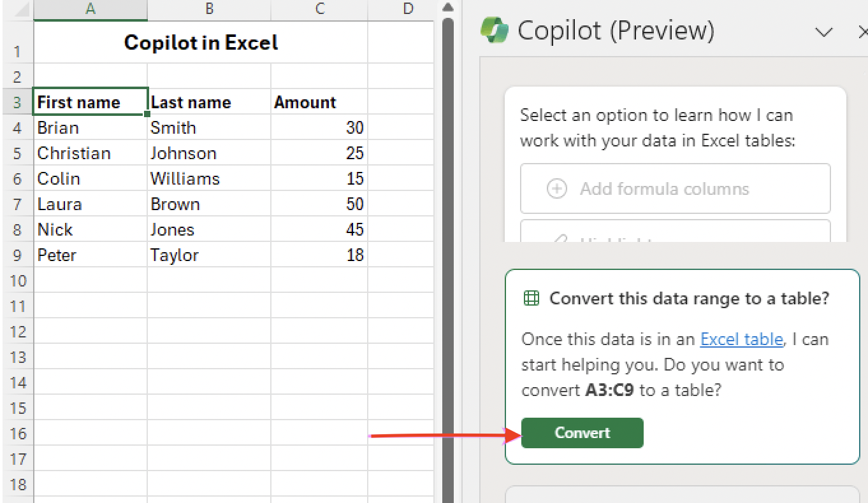Click the vertical scrollbar track in worksheet
The image size is (868, 503).
(x=447, y=260)
